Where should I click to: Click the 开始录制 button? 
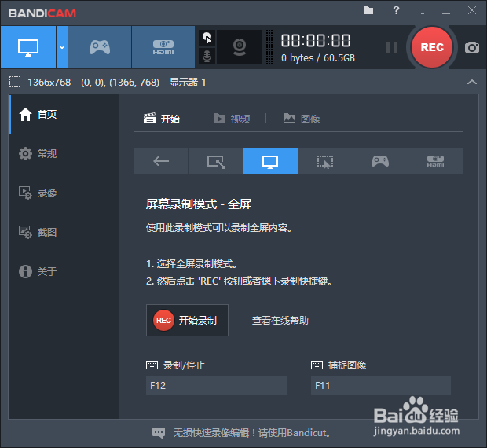click(x=187, y=320)
